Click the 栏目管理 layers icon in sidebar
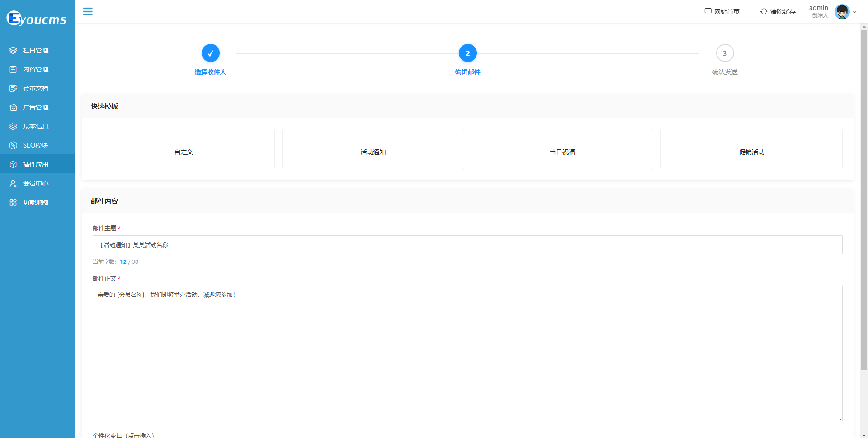 [13, 50]
